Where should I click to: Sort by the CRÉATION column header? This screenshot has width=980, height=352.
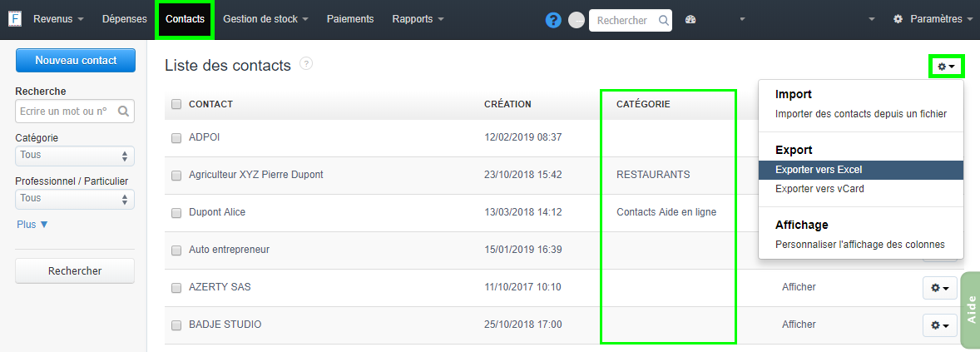tap(507, 104)
